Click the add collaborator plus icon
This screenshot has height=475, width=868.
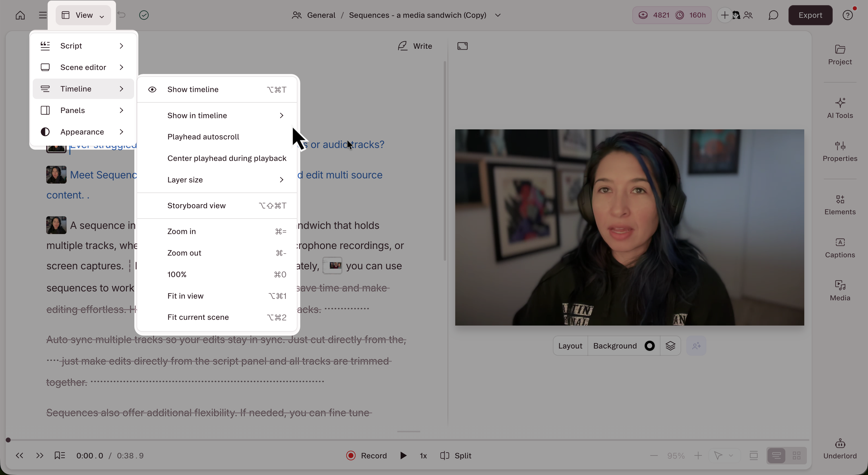click(x=724, y=15)
